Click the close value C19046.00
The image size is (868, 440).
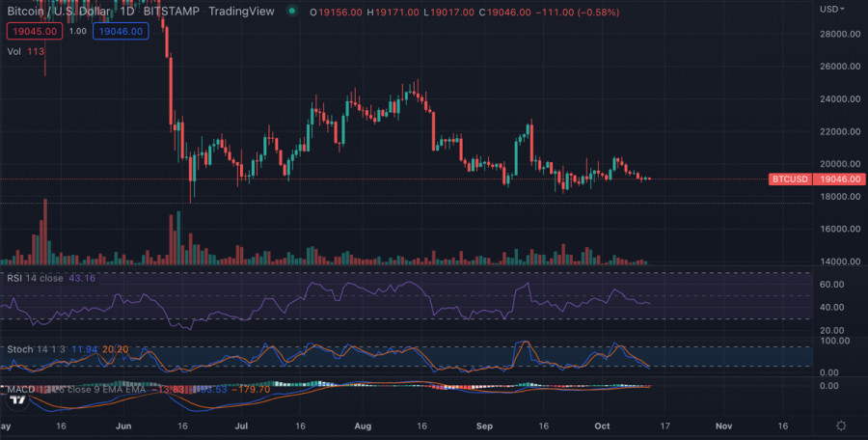click(x=504, y=13)
